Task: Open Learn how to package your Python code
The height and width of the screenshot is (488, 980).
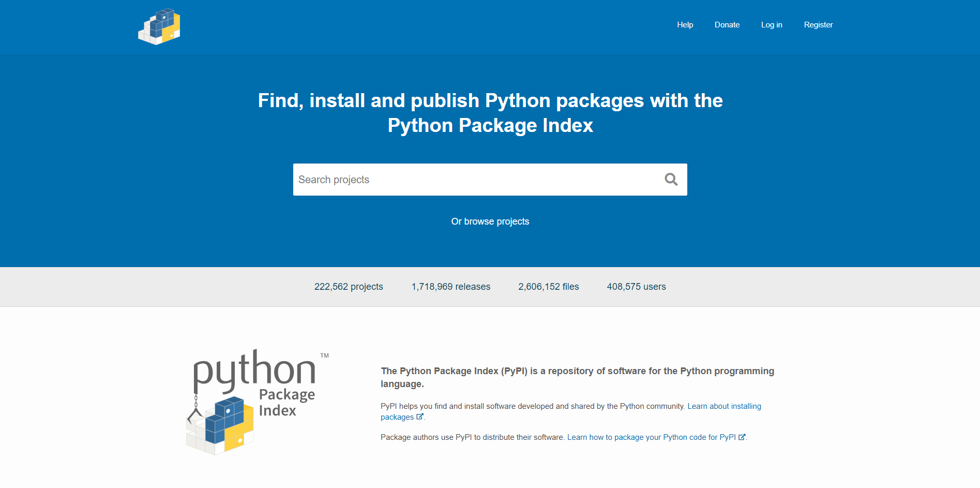Action: point(652,437)
